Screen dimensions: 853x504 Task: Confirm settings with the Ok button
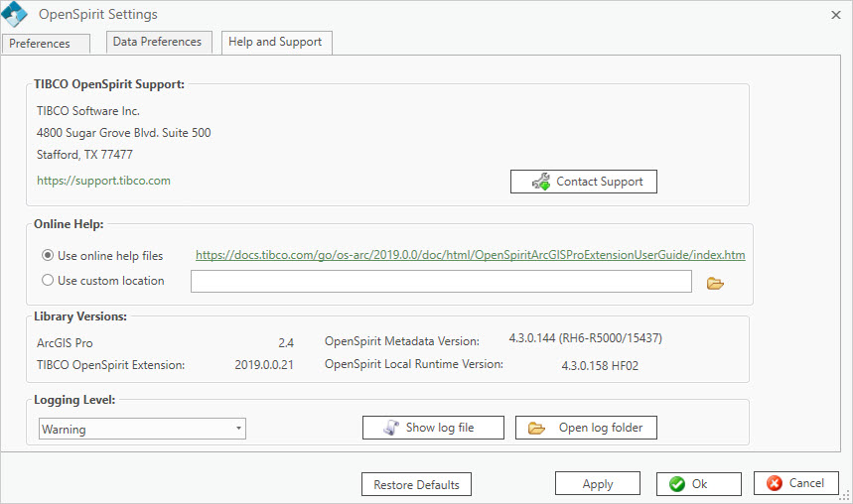[698, 483]
